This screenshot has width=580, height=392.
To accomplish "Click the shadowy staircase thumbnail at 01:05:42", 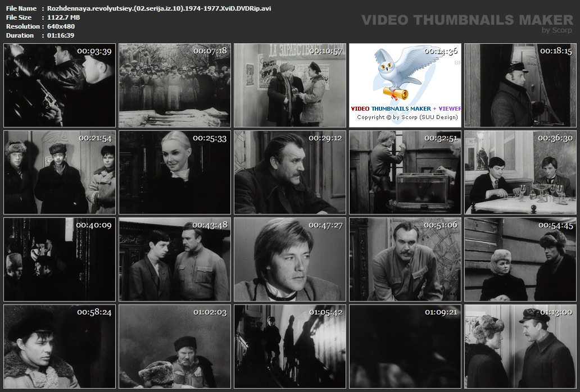I will (x=290, y=347).
